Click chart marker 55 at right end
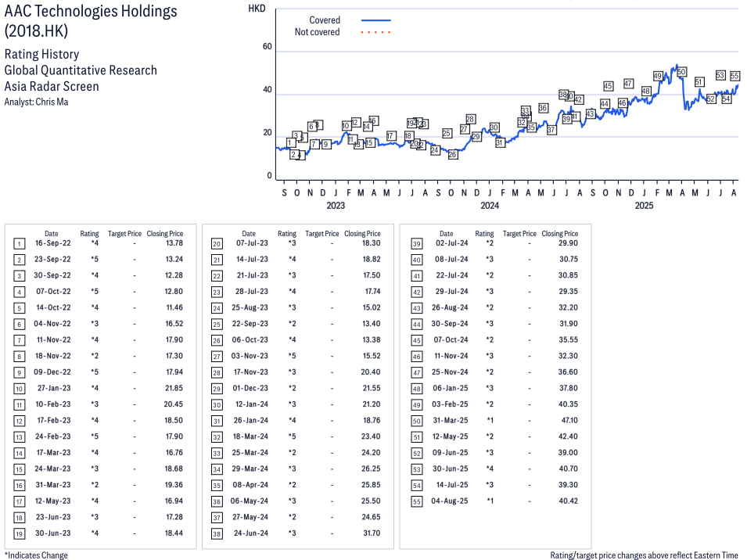The width and height of the screenshot is (747, 560). [734, 76]
